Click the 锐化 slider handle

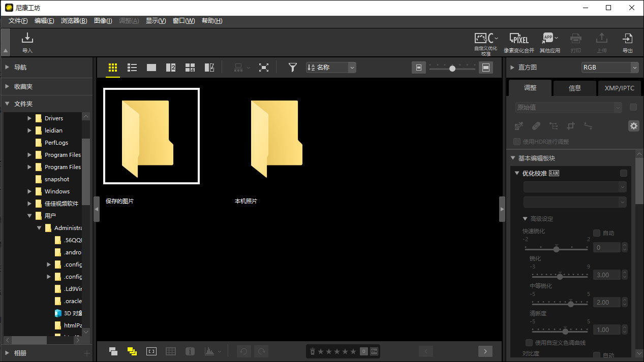coord(560,276)
